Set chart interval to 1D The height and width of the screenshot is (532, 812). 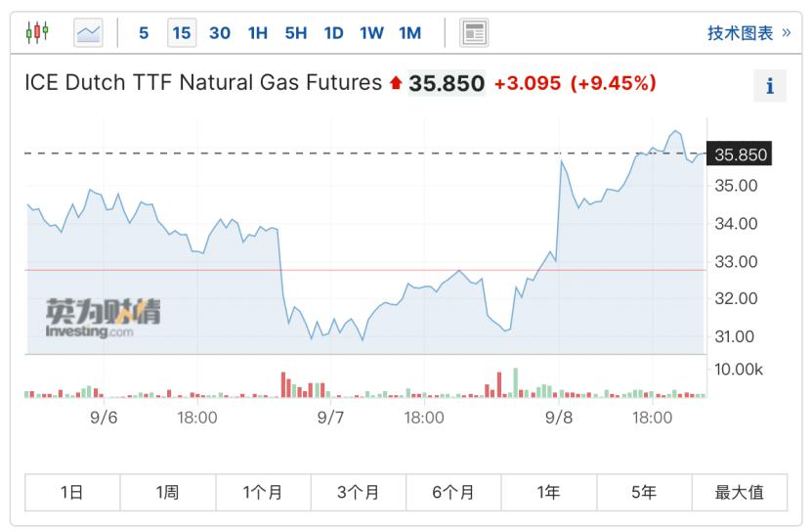pos(334,33)
